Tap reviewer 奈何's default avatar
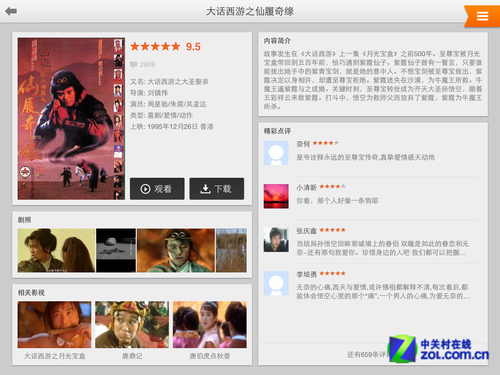 coord(276,153)
